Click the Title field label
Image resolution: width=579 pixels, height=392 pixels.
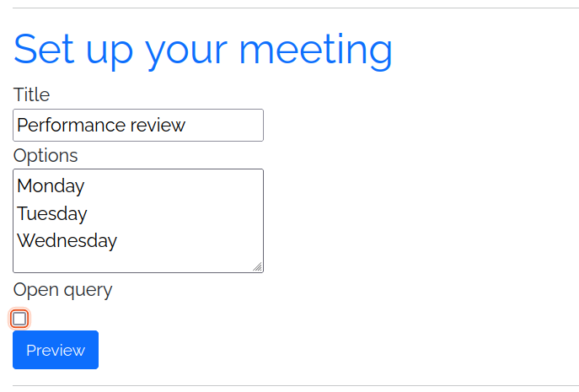click(31, 95)
